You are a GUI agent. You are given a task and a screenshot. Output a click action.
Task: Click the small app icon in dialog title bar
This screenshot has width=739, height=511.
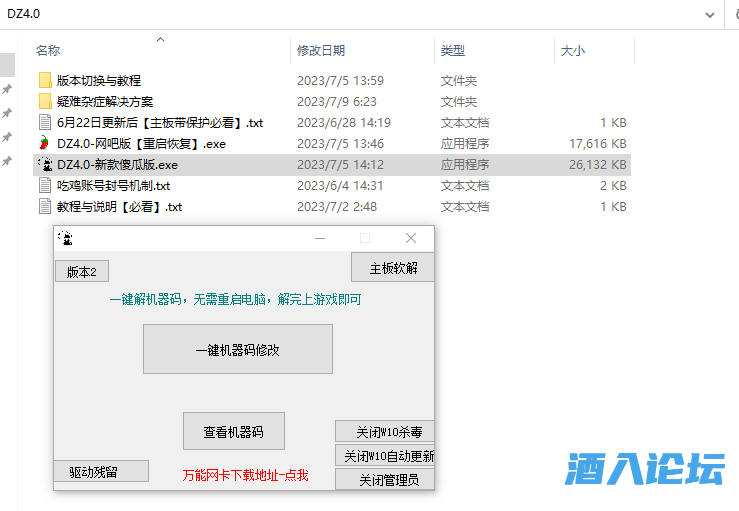pos(66,238)
